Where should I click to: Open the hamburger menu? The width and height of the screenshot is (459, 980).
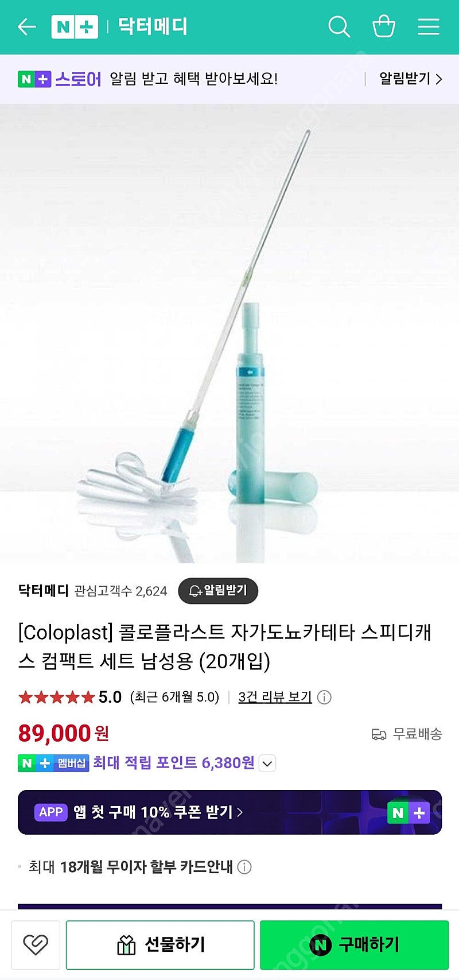point(428,26)
